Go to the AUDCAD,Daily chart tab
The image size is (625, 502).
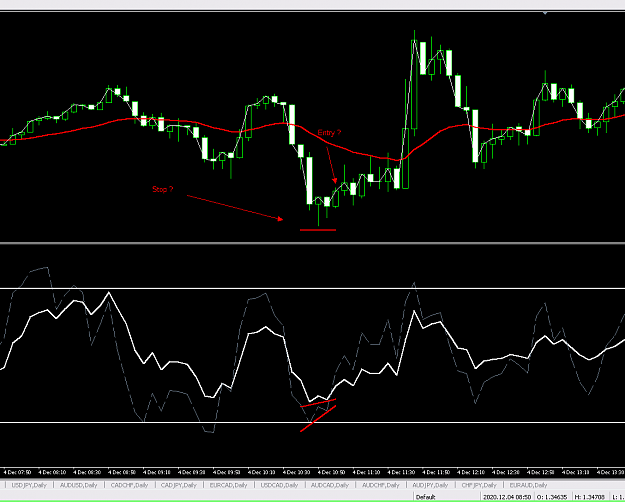[x=330, y=485]
